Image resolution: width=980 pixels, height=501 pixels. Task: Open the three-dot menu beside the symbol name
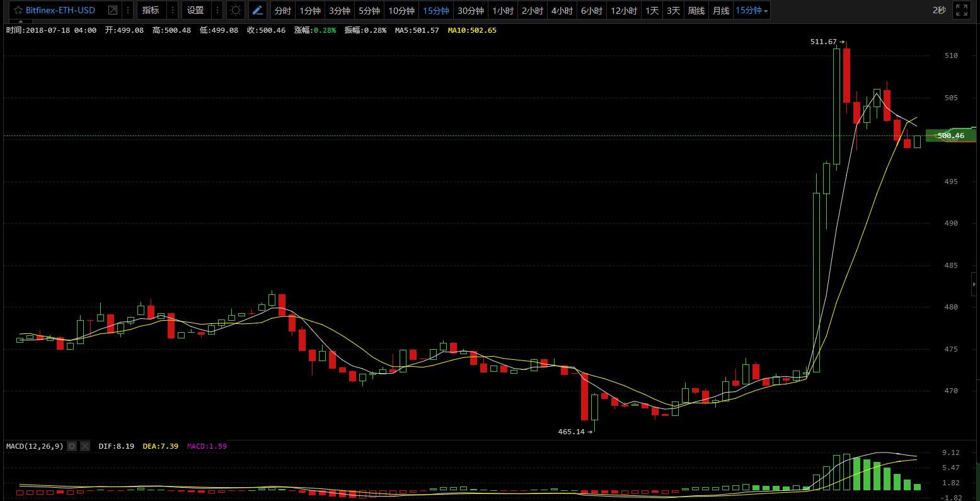click(128, 10)
